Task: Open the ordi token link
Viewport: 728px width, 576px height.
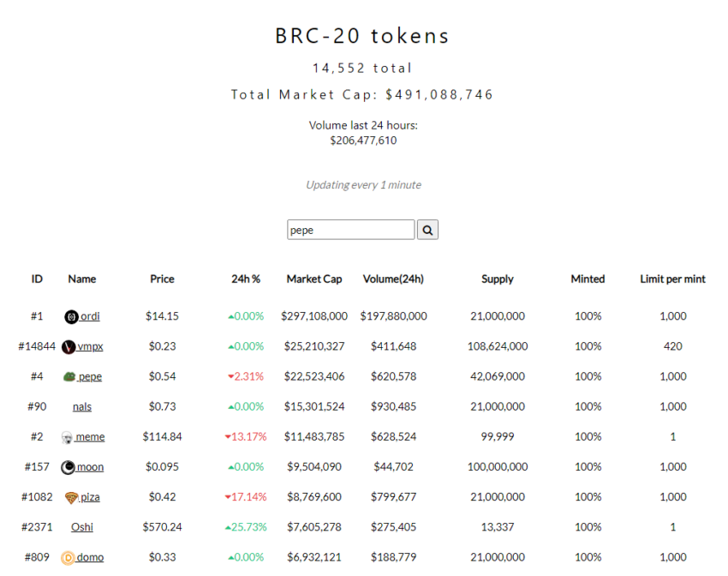Action: [90, 316]
